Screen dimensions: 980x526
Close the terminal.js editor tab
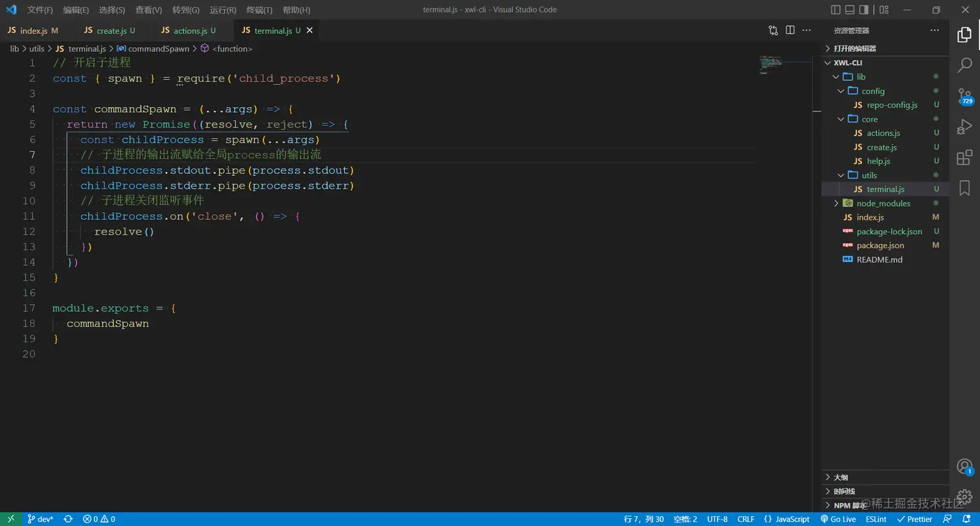(309, 30)
